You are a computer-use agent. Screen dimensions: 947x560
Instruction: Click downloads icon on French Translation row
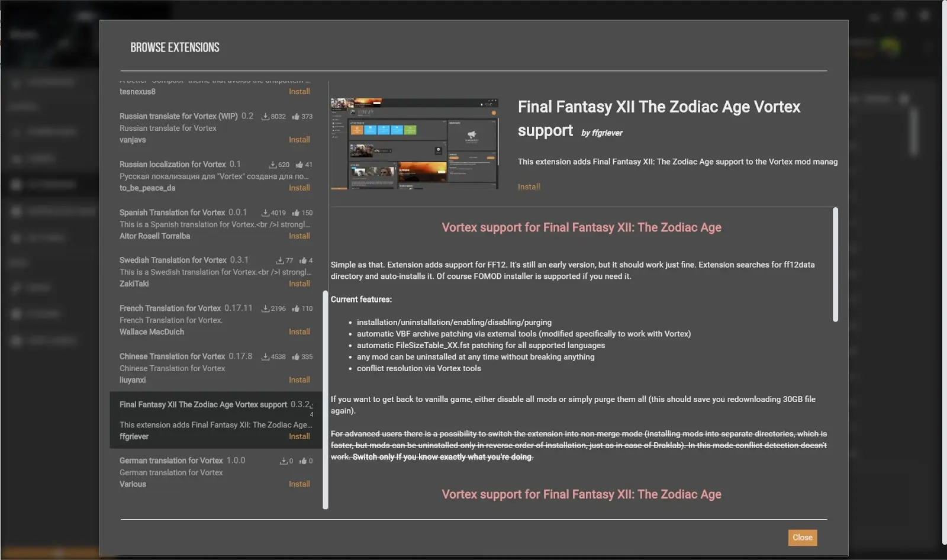coord(266,308)
